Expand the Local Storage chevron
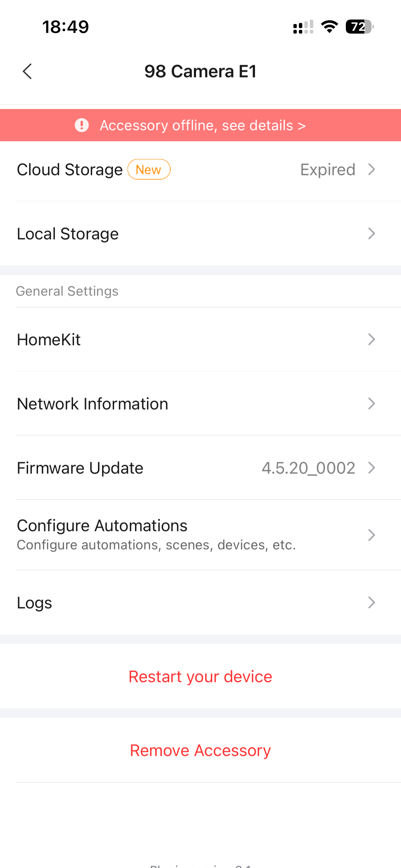401x868 pixels. 372,233
